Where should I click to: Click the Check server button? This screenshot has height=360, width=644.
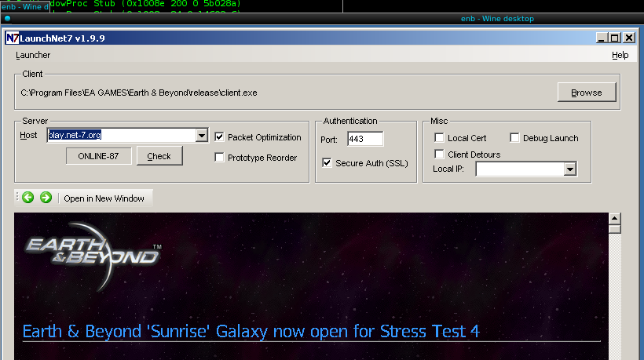tap(159, 156)
